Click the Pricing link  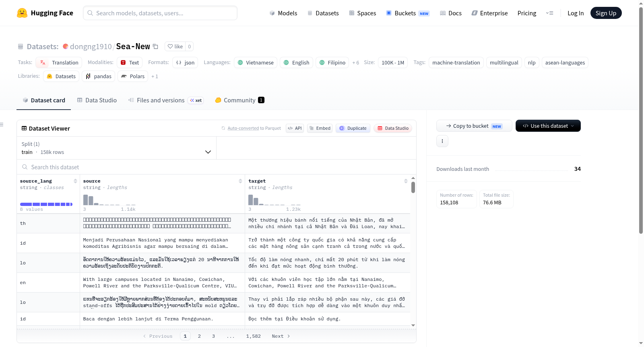[527, 13]
